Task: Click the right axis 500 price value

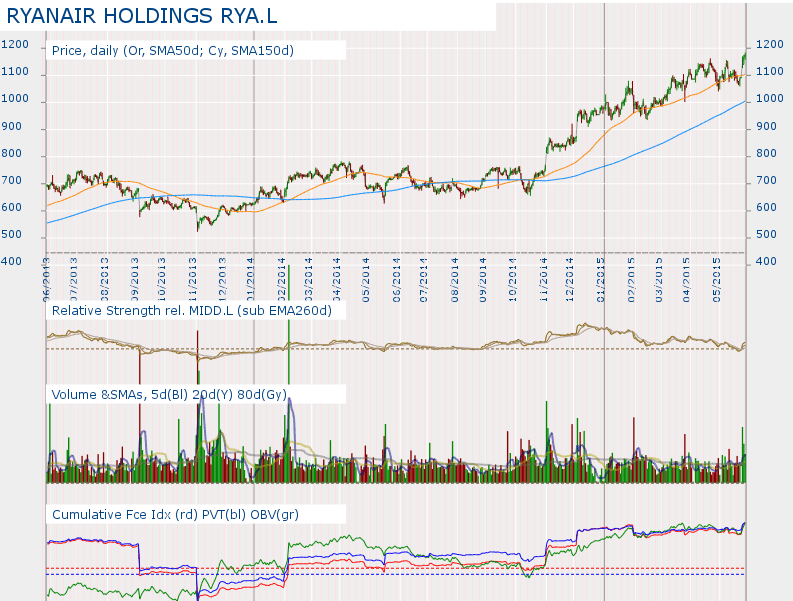Action: point(766,234)
